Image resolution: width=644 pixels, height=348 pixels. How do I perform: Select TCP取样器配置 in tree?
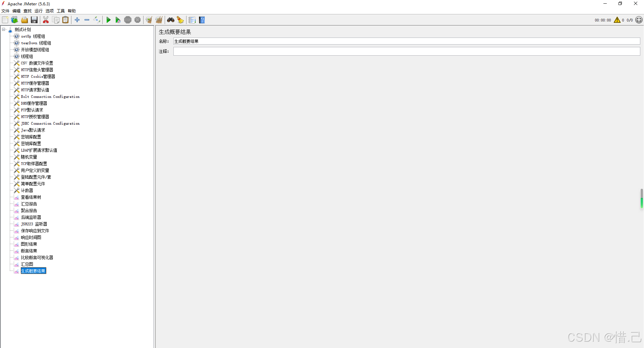pyautogui.click(x=34, y=164)
